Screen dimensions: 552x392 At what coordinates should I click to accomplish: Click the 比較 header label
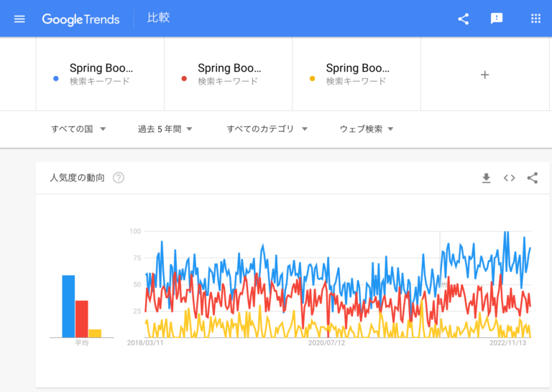[x=158, y=17]
